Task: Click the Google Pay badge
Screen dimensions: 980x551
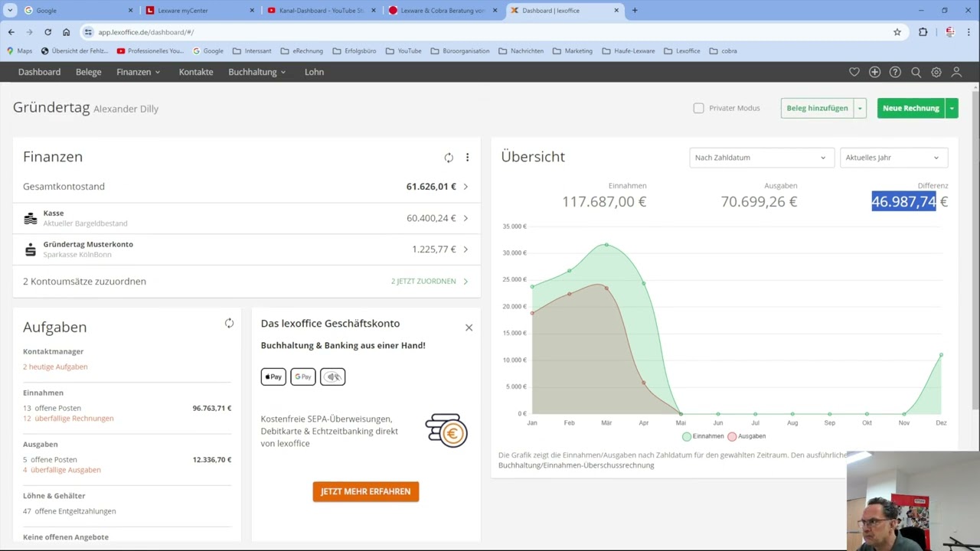Action: (x=303, y=377)
